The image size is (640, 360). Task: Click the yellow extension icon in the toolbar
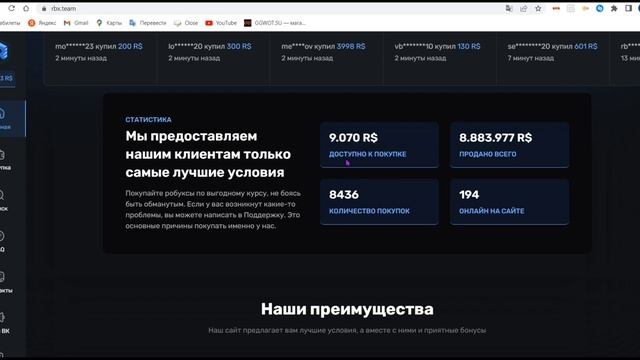(x=585, y=9)
